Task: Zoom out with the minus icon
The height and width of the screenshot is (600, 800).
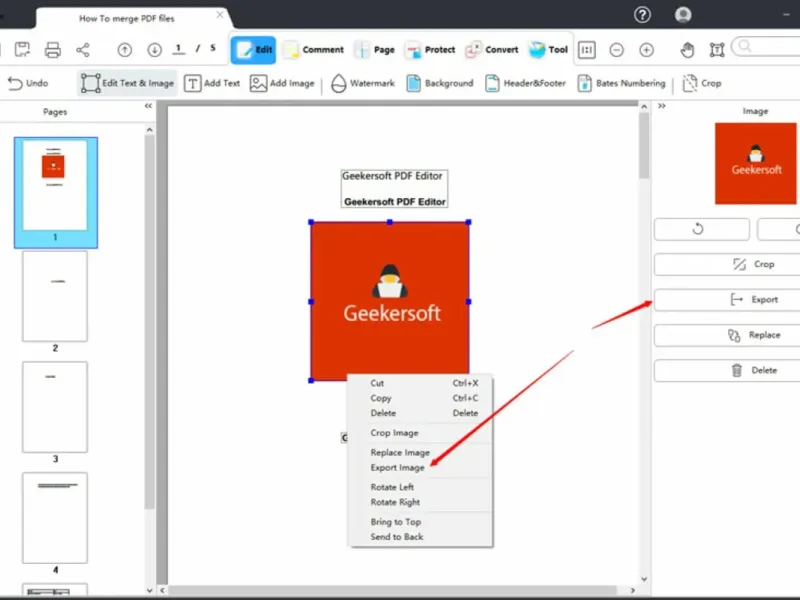Action: tap(616, 49)
